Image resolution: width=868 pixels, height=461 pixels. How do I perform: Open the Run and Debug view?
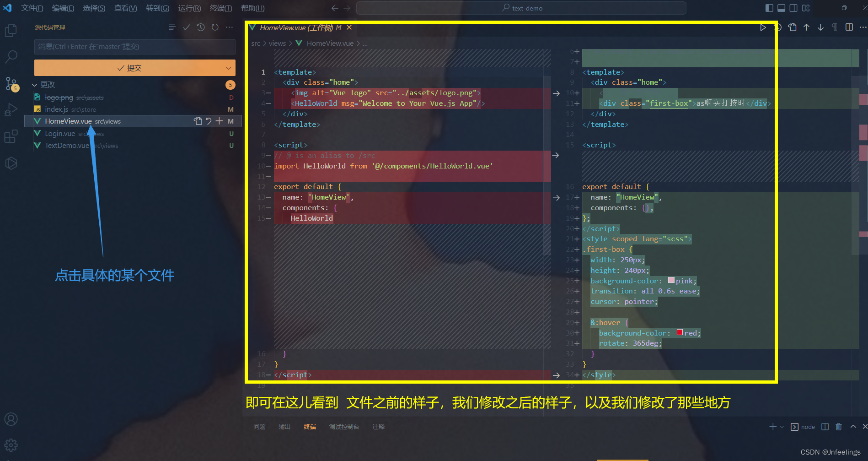(x=11, y=110)
